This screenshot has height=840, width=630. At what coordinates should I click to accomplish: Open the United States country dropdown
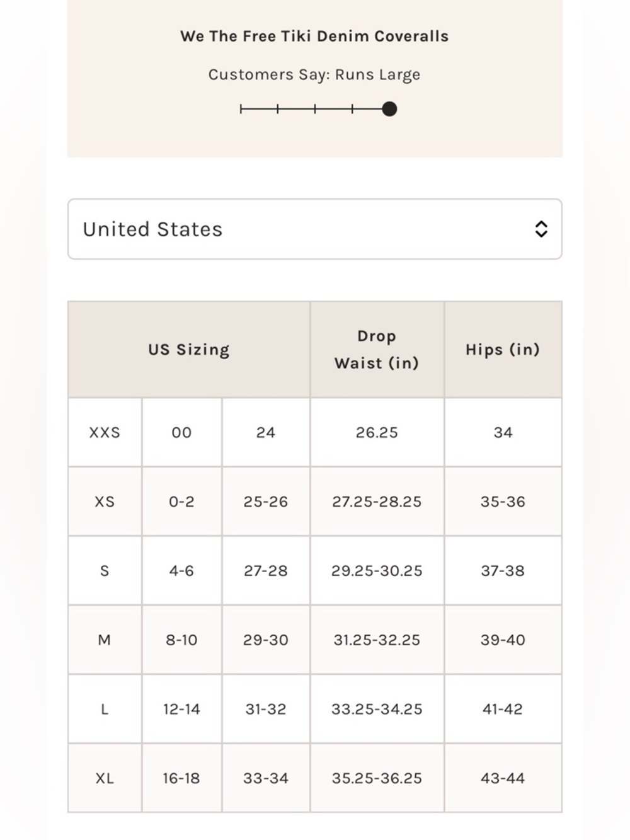pyautogui.click(x=314, y=229)
